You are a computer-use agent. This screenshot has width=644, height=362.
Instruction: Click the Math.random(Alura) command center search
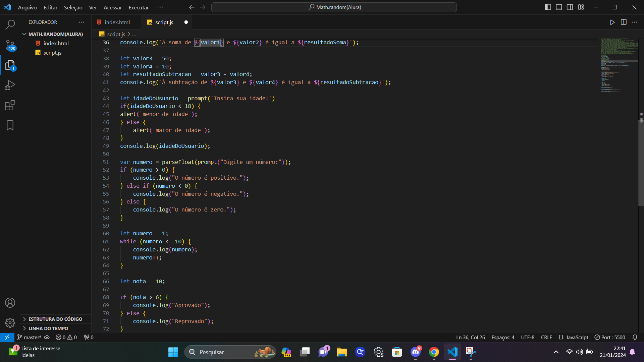pos(334,7)
